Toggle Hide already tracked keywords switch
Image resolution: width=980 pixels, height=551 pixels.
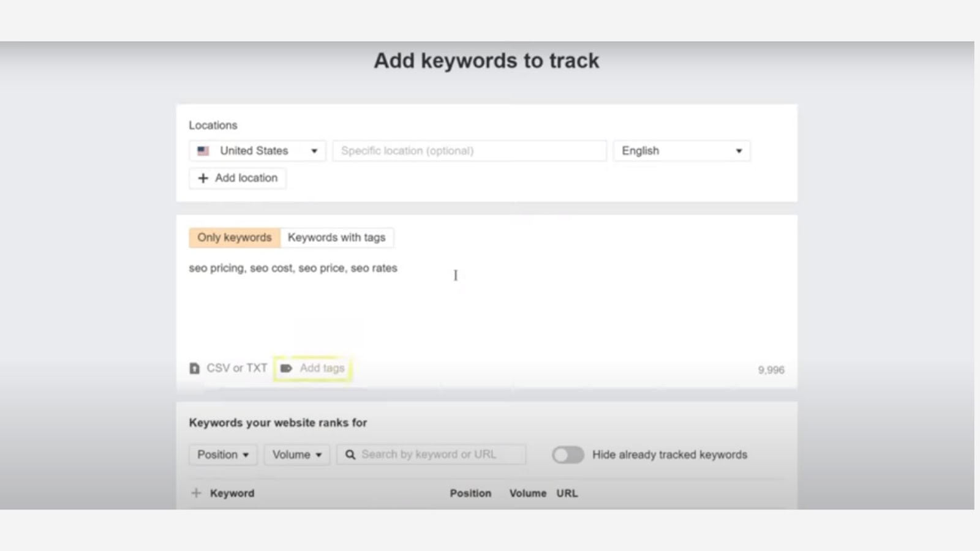coord(568,455)
